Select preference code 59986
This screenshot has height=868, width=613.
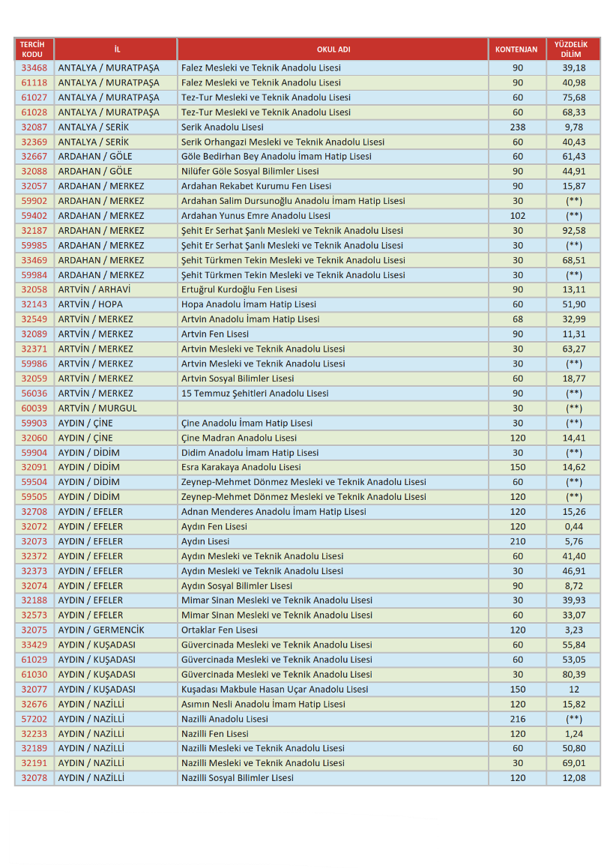(x=34, y=364)
